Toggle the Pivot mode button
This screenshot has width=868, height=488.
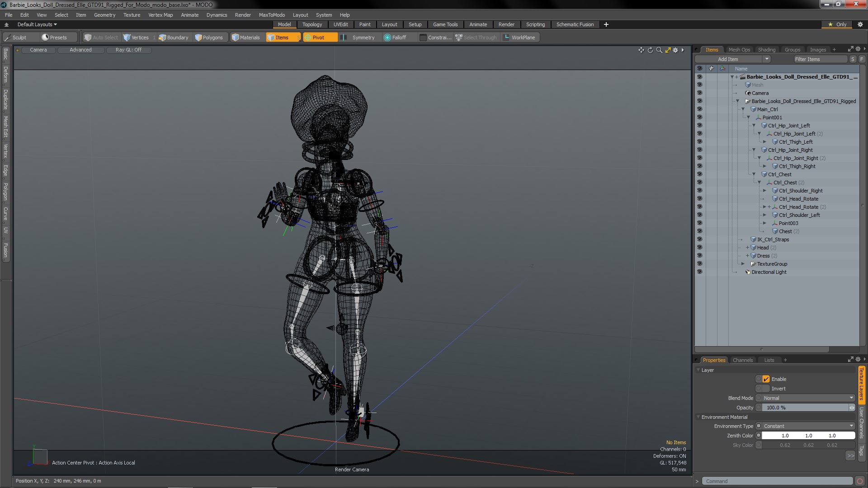(x=320, y=38)
